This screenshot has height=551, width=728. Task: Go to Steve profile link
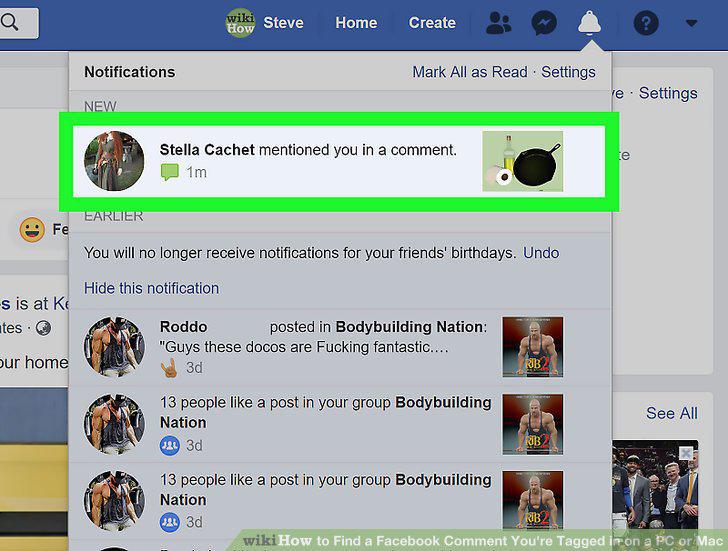point(283,22)
